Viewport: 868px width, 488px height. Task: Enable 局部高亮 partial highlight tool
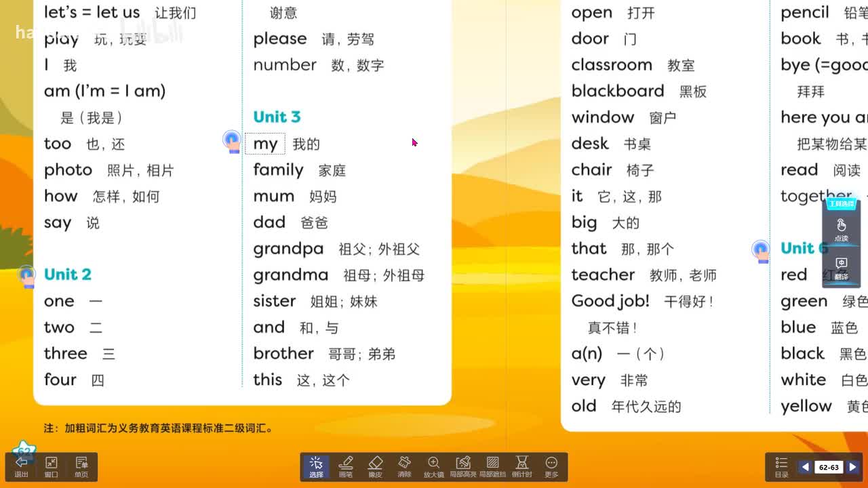coord(463,467)
